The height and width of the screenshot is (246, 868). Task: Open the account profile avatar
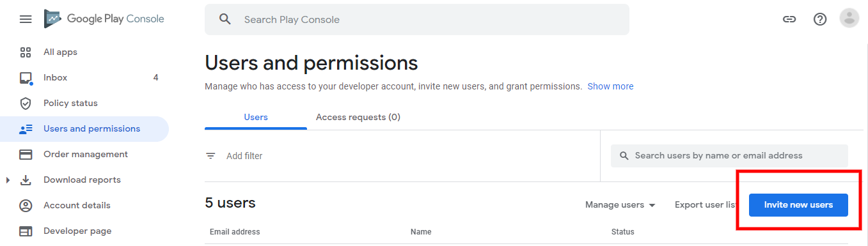coord(849,19)
